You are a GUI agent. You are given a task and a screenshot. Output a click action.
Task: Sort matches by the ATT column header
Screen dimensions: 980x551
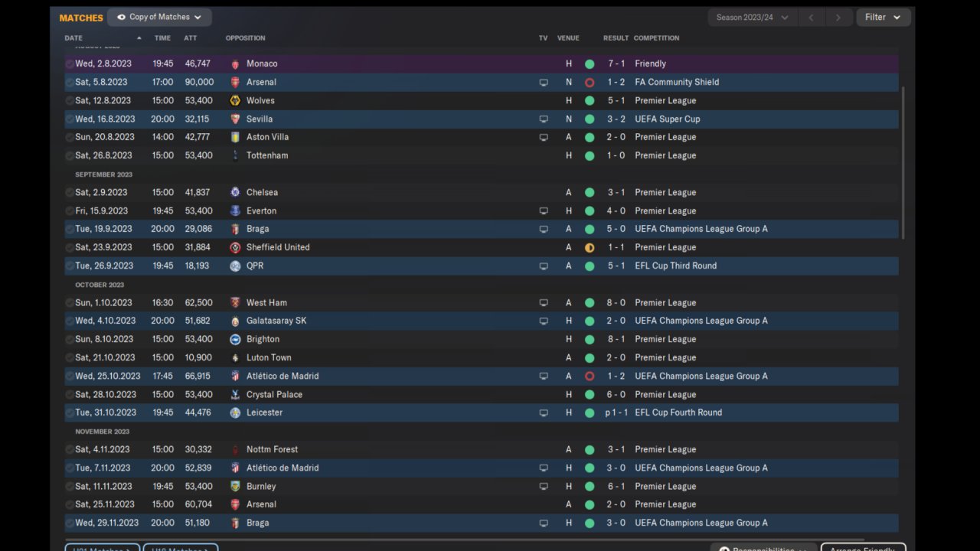tap(190, 37)
